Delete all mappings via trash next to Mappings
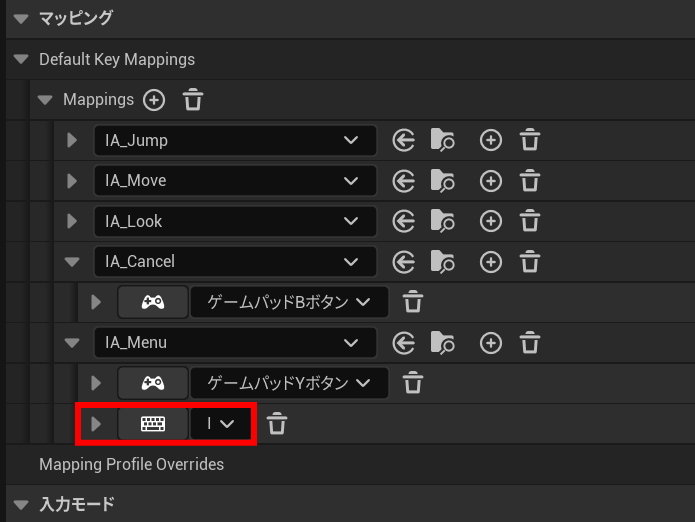 193,100
